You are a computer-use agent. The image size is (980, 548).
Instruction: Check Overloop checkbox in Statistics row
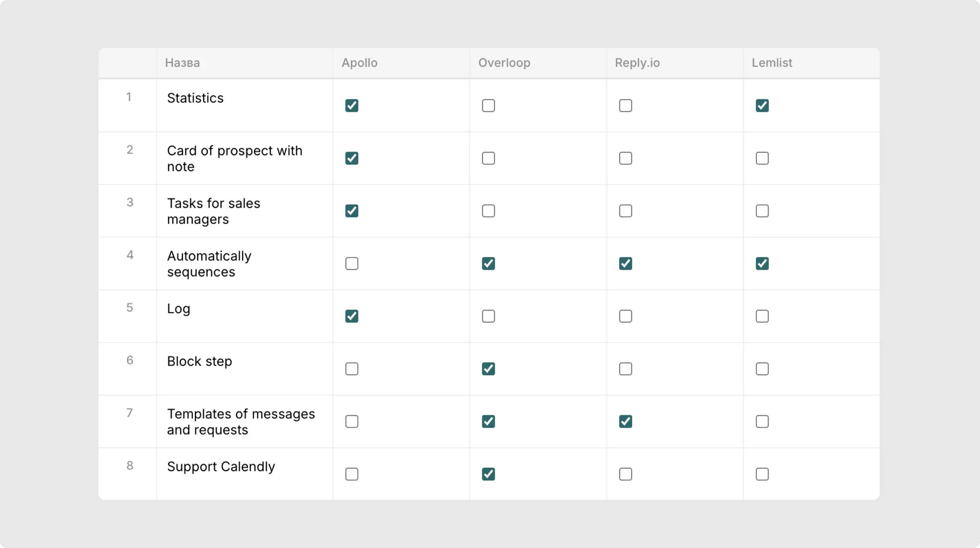488,105
